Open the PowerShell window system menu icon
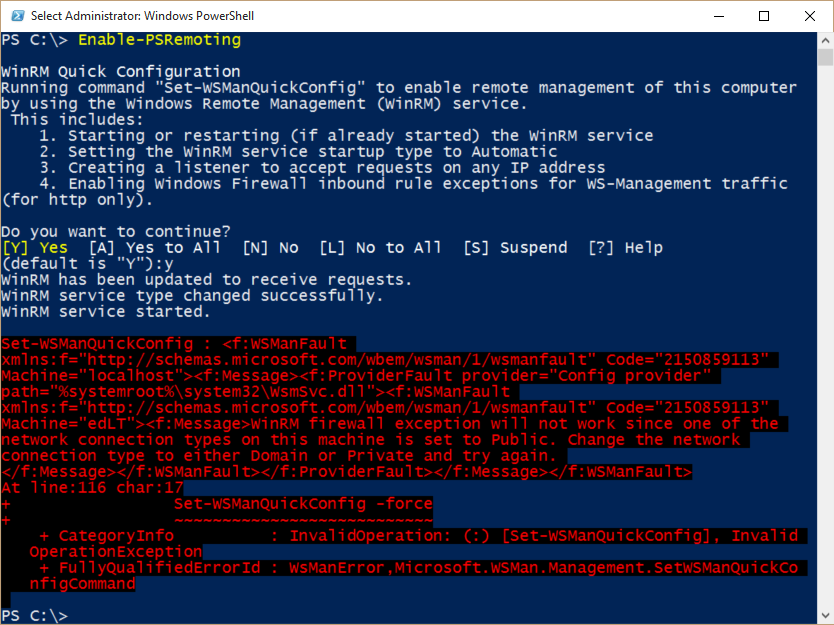The image size is (834, 625). click(17, 15)
